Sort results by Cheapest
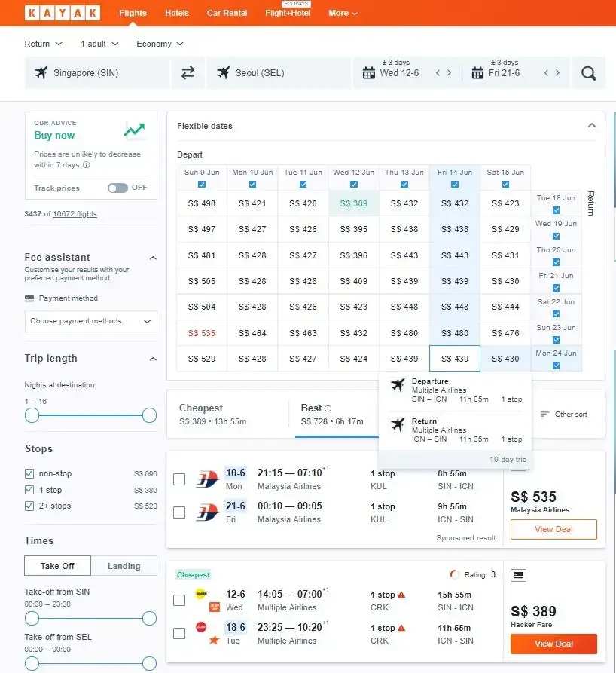 pos(227,415)
